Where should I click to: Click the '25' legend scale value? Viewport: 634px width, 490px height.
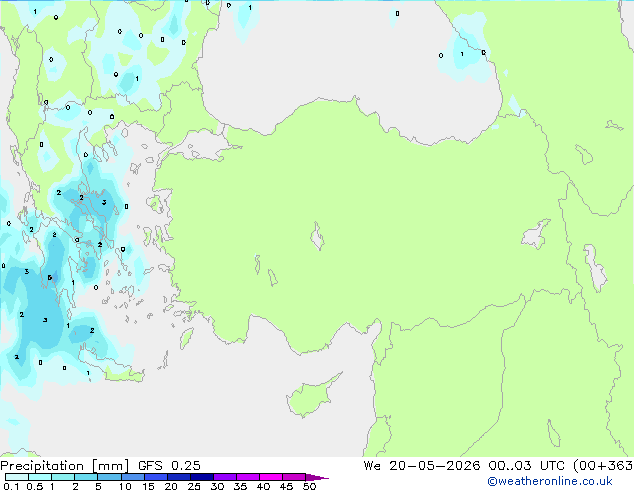[x=194, y=486]
